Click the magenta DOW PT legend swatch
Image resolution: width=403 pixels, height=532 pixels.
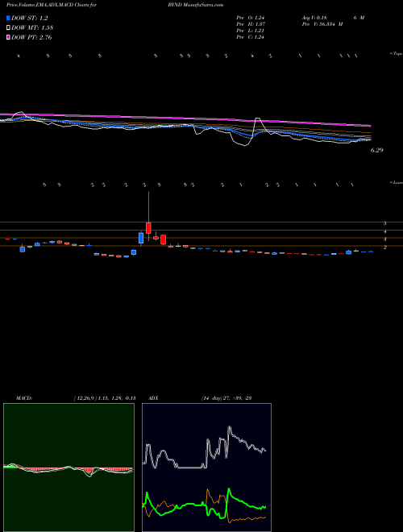8,37
